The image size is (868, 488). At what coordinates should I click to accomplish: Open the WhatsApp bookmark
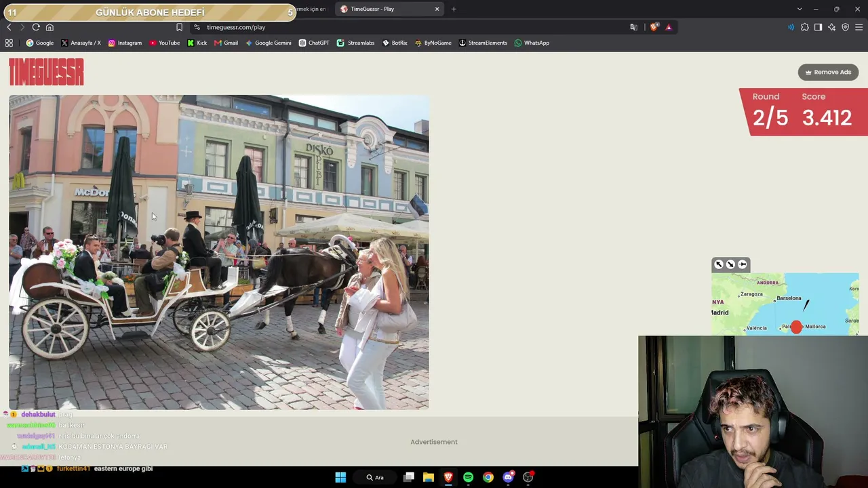coord(532,43)
